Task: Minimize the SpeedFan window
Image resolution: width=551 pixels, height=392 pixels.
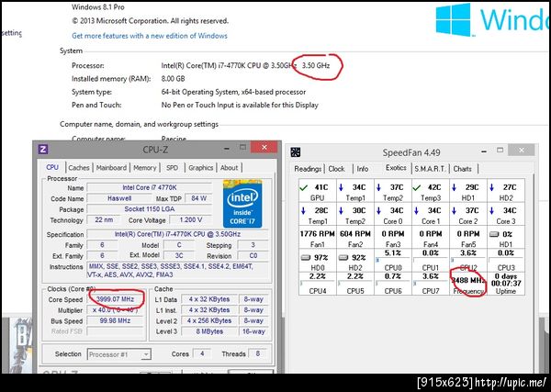Action: (484, 151)
